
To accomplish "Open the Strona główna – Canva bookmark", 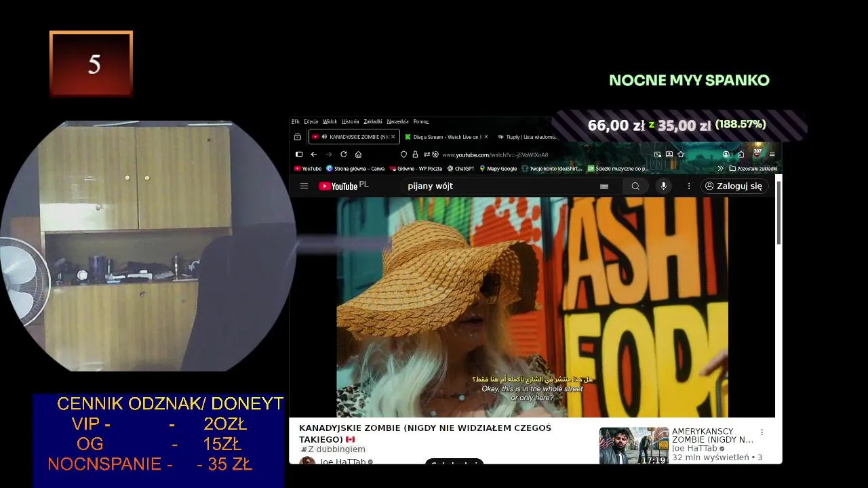I will 355,169.
